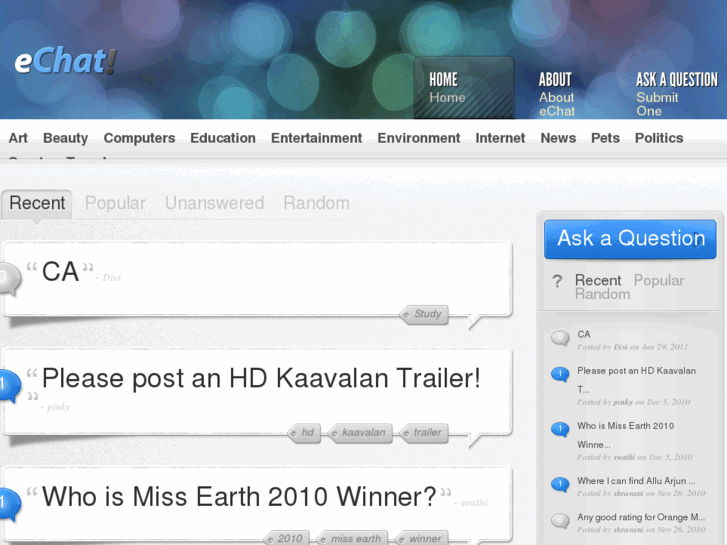727x545 pixels.
Task: Open "Please post an HD Kaavalan Trailer!" question
Action: click(261, 378)
